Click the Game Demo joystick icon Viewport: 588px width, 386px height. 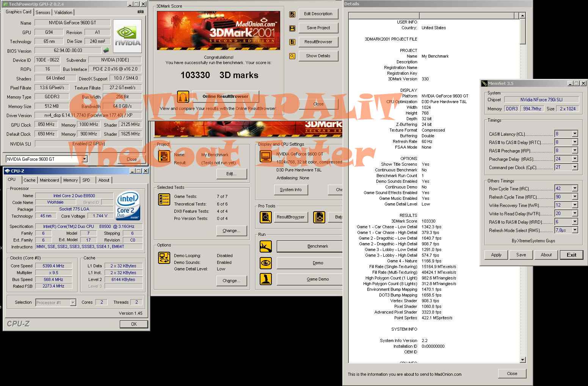coord(266,279)
